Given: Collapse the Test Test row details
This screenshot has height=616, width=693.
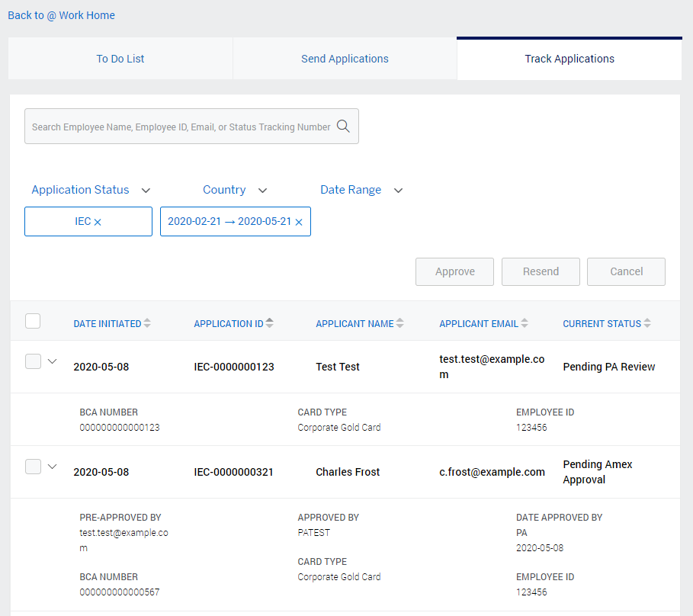Looking at the screenshot, I should click(53, 361).
